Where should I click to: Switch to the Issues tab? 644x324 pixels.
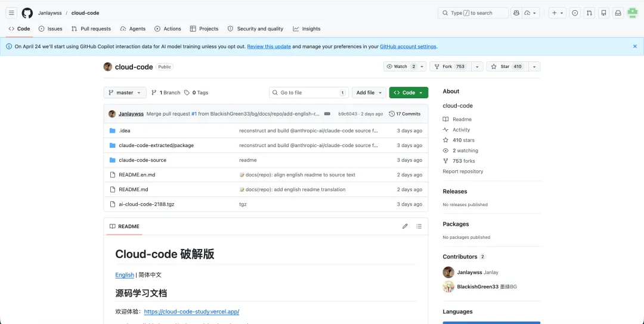(x=51, y=29)
